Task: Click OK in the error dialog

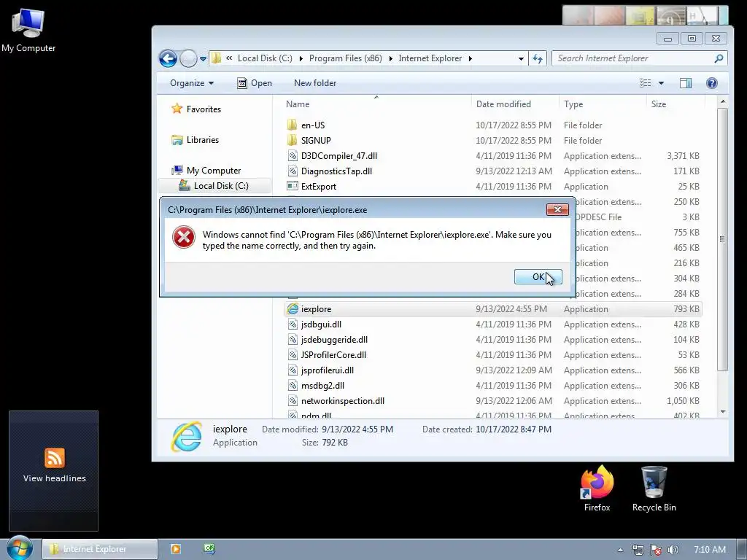Action: 538,276
